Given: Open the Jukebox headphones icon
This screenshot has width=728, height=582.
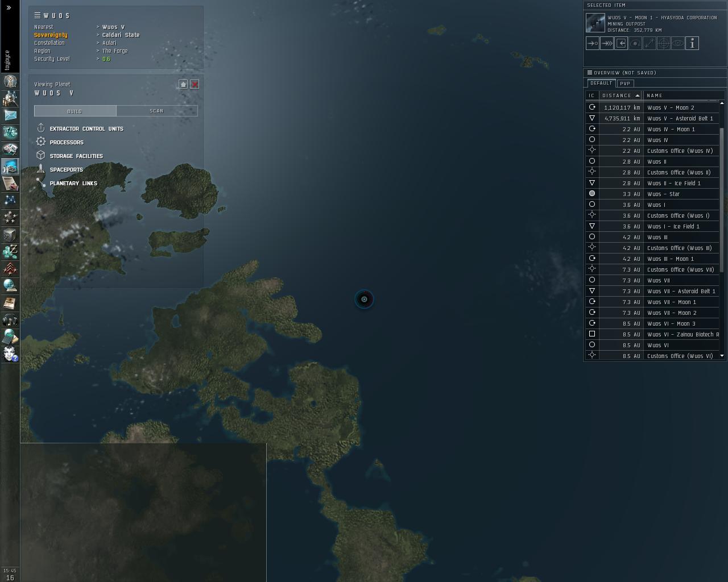Looking at the screenshot, I should click(10, 320).
